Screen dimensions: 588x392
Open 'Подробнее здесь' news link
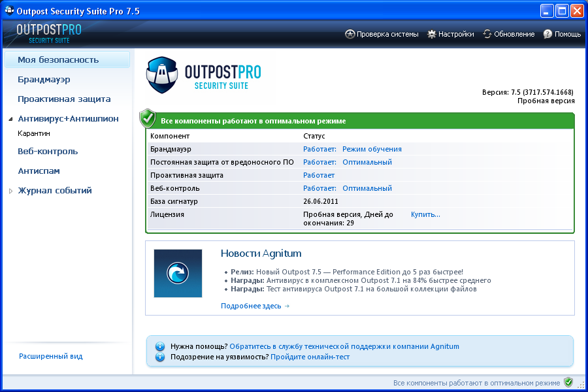(255, 306)
